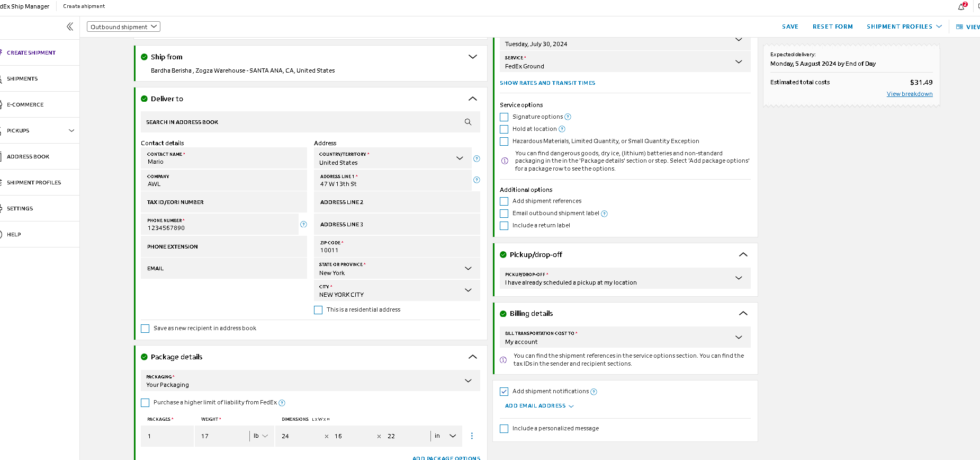Go to Create Shipment in sidebar

31,52
